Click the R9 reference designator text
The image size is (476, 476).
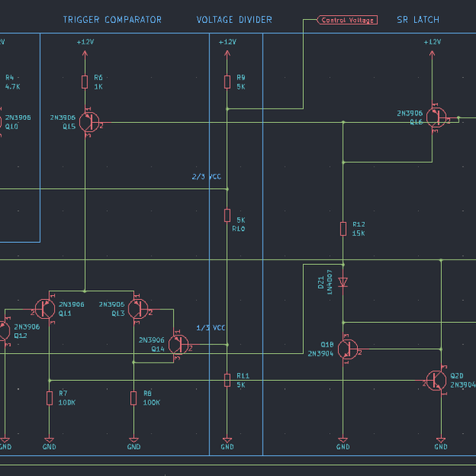point(241,78)
